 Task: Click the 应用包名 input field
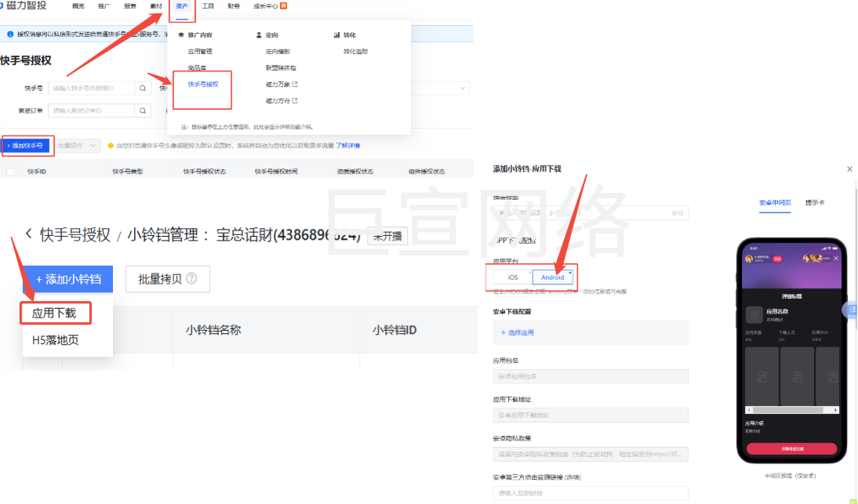pos(591,376)
